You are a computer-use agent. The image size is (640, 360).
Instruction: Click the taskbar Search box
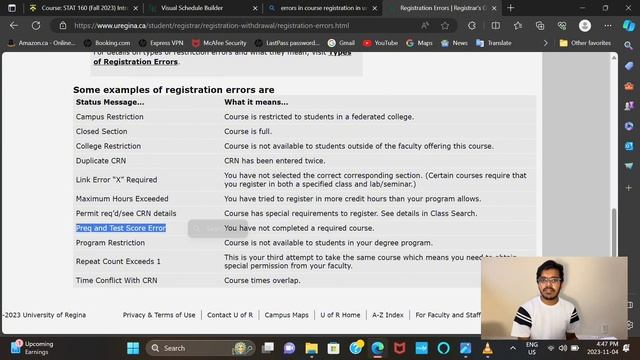[200, 348]
